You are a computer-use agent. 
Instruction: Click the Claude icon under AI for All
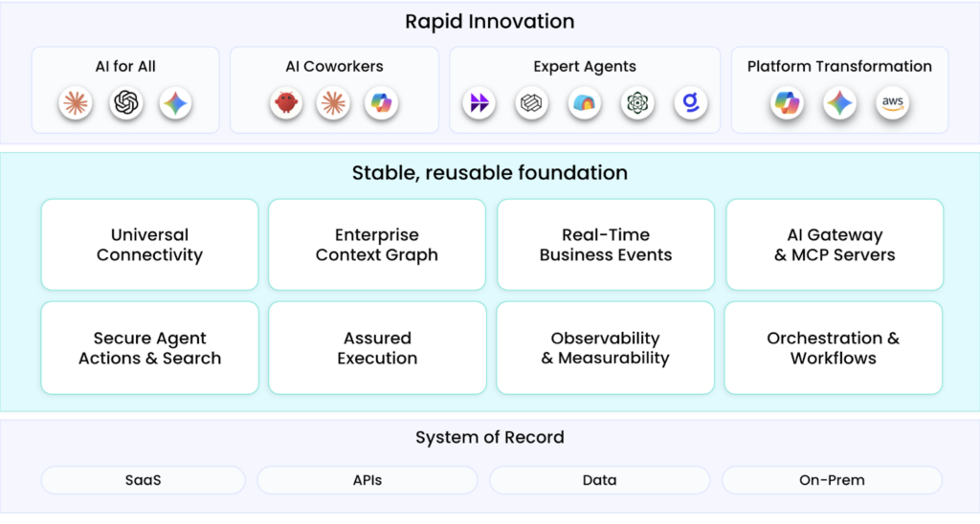[76, 103]
